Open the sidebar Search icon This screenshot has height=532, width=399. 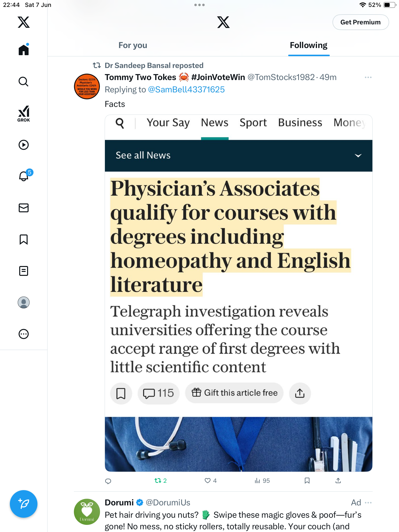[24, 82]
